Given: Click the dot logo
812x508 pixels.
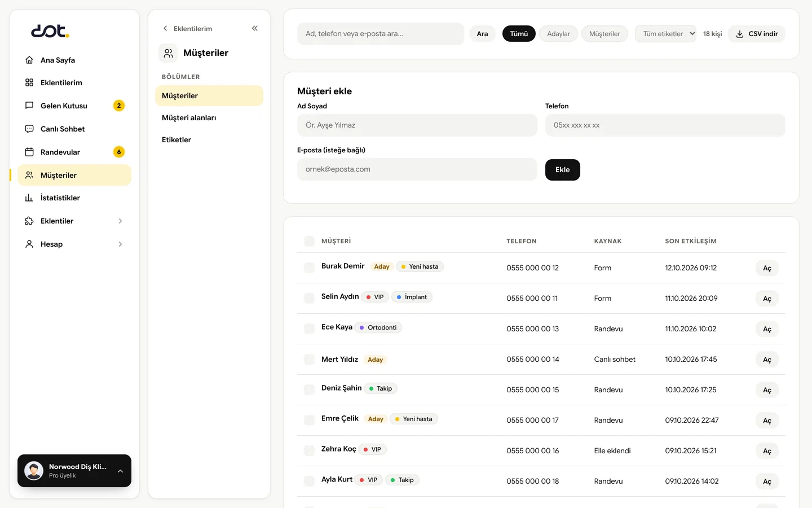Looking at the screenshot, I should tap(50, 31).
